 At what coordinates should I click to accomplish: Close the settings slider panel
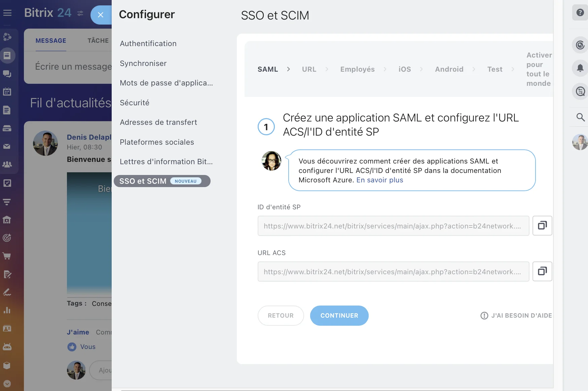[x=100, y=15]
